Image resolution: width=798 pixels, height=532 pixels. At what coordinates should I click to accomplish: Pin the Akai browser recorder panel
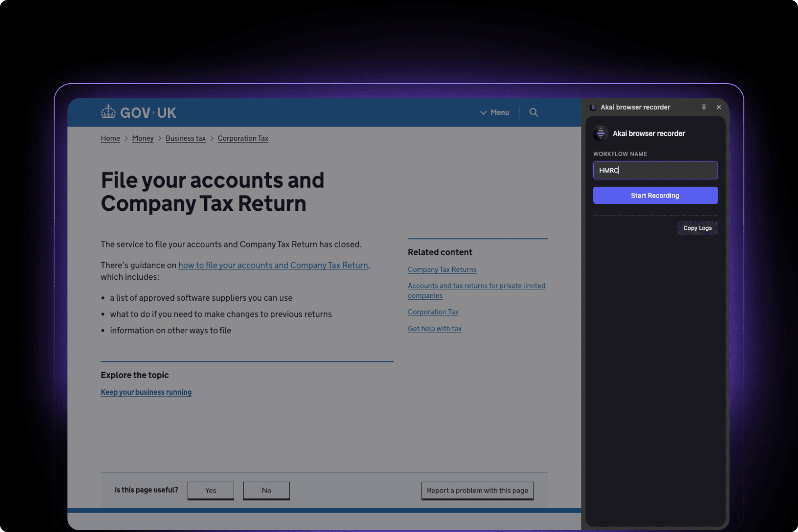(x=704, y=107)
